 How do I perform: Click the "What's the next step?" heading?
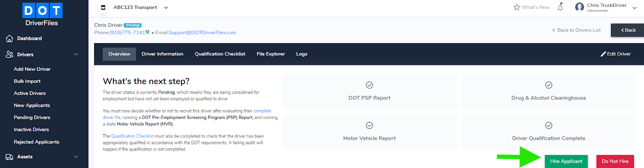tap(146, 81)
